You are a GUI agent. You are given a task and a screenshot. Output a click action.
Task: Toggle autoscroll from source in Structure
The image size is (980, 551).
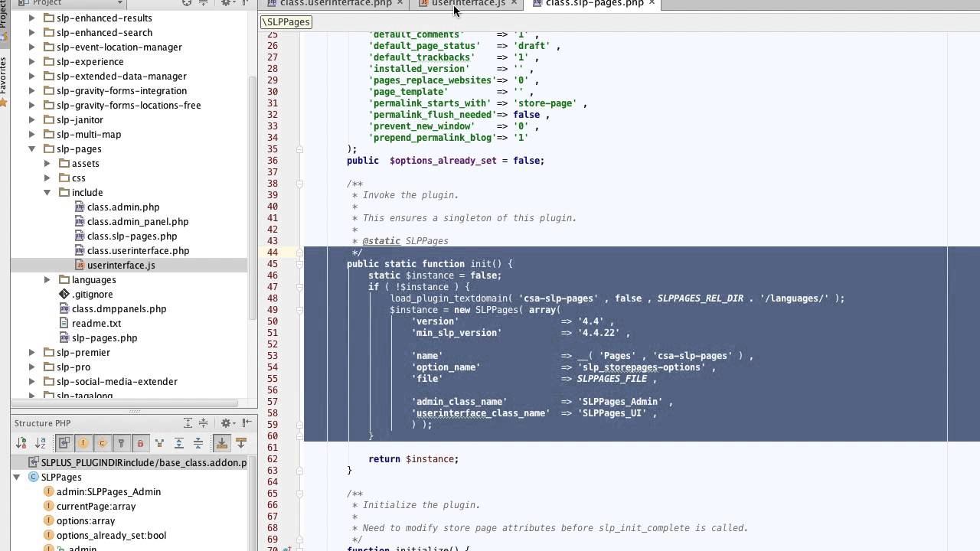(241, 443)
